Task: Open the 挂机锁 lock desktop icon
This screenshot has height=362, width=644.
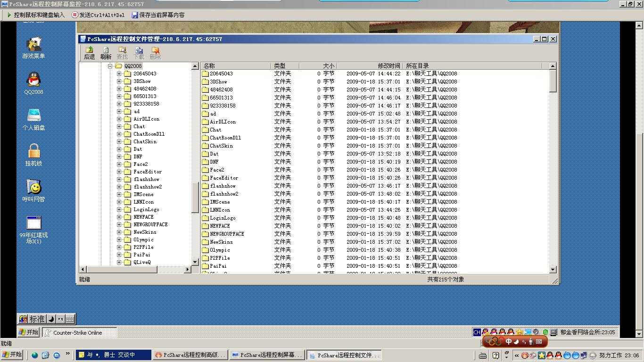Action: (x=33, y=155)
